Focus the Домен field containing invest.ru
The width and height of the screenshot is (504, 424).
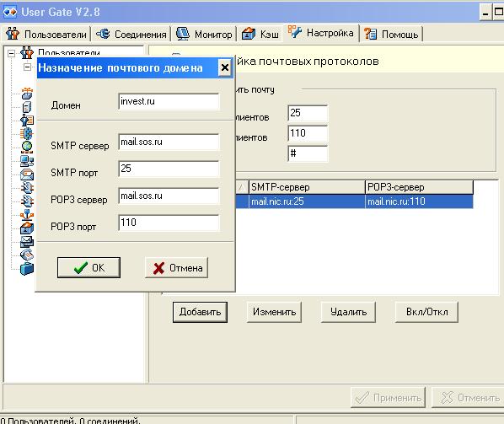click(169, 102)
